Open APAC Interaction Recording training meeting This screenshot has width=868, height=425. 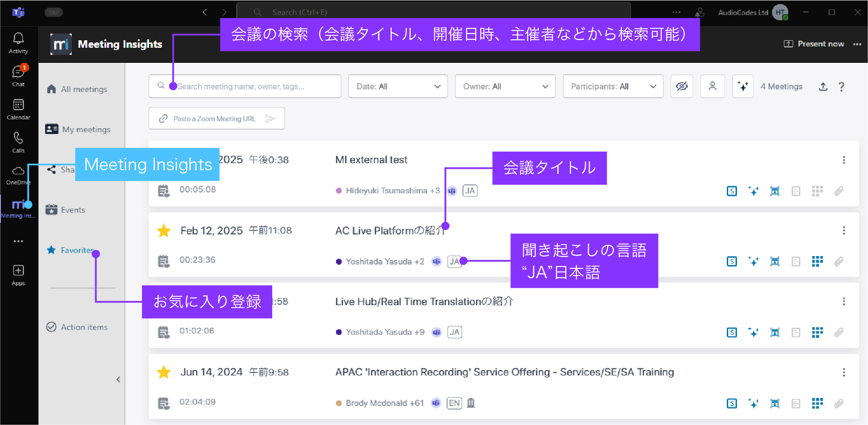505,372
